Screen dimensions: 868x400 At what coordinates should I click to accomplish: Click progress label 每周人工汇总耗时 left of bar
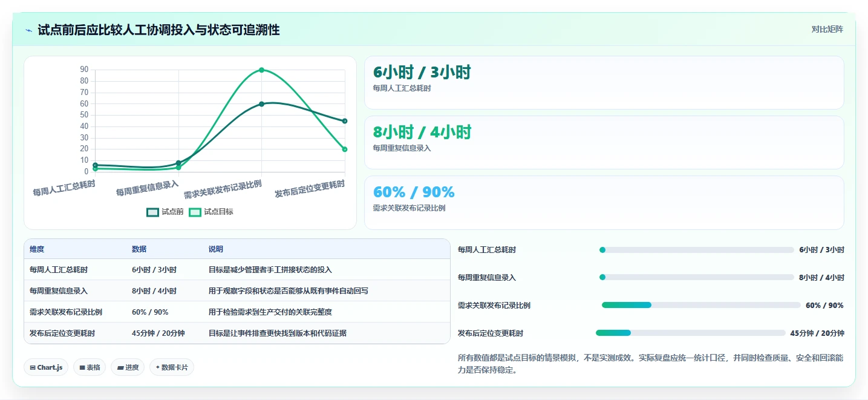pos(487,250)
